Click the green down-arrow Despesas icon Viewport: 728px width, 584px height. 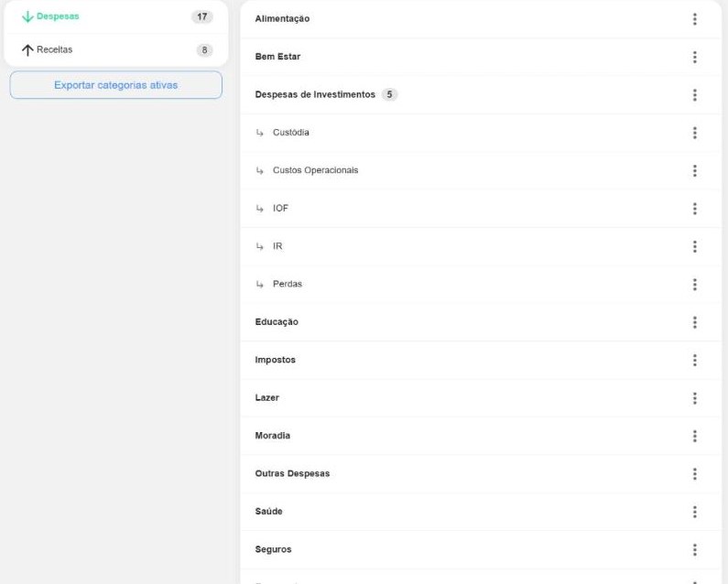(x=27, y=16)
